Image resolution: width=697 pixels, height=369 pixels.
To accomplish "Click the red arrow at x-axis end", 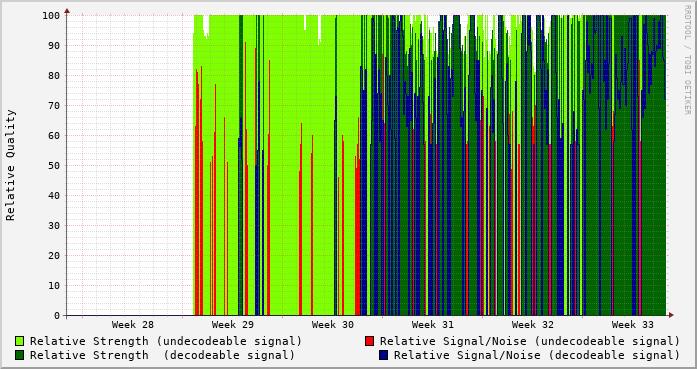I will pyautogui.click(x=671, y=315).
